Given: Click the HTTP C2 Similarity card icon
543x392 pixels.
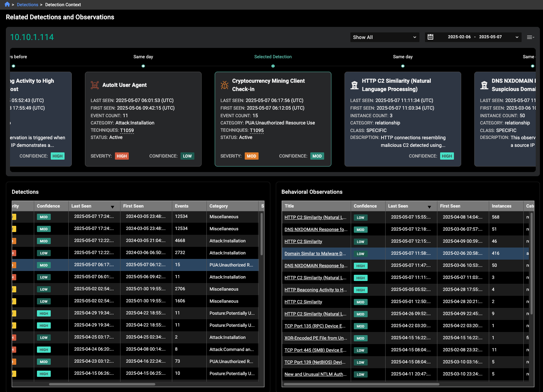Looking at the screenshot, I should tap(354, 85).
